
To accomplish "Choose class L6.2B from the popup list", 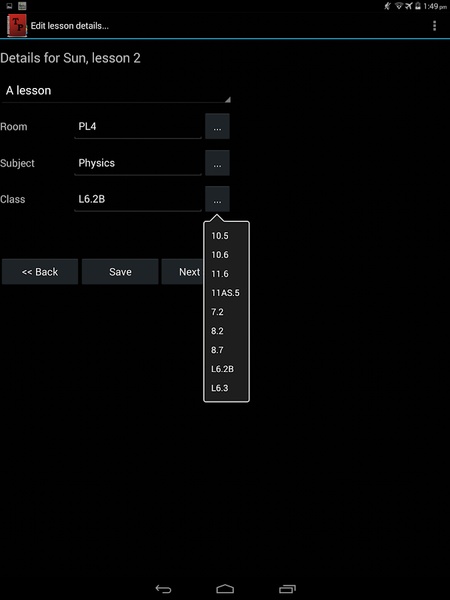I will (x=226, y=369).
